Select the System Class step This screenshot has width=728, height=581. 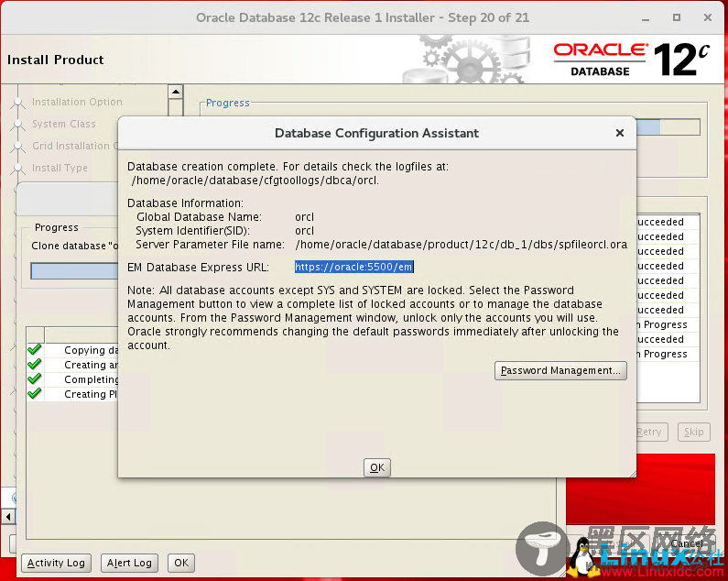[x=63, y=124]
